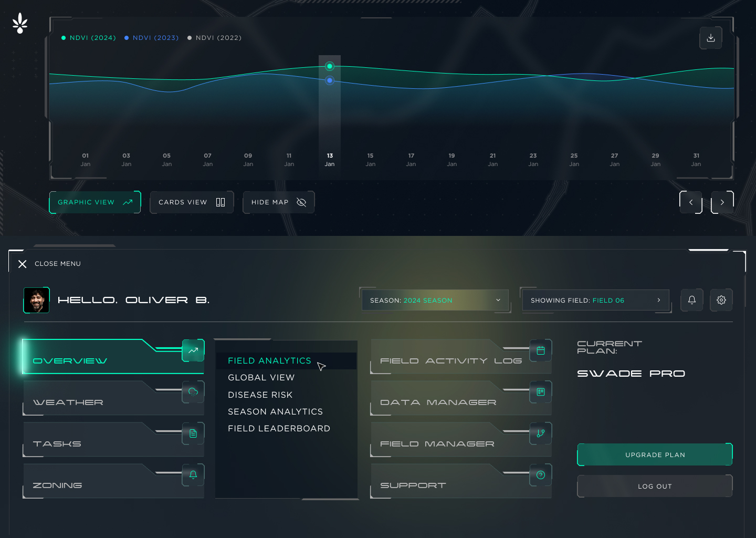Open Support section
This screenshot has height=538, width=756.
(460, 481)
